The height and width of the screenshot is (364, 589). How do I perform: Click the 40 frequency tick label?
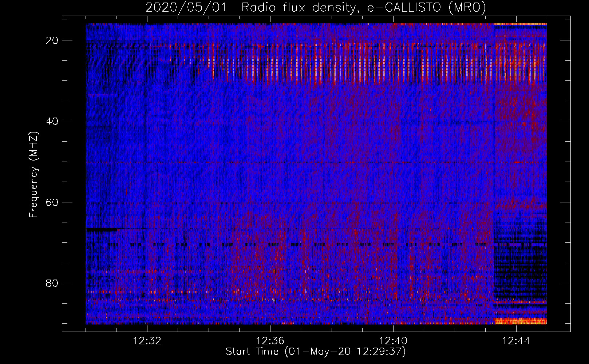coord(52,121)
